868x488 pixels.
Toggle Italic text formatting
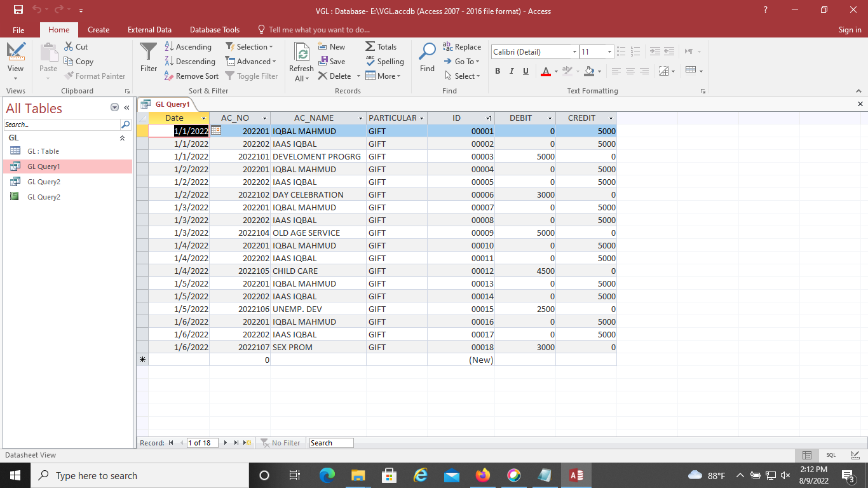pos(512,71)
